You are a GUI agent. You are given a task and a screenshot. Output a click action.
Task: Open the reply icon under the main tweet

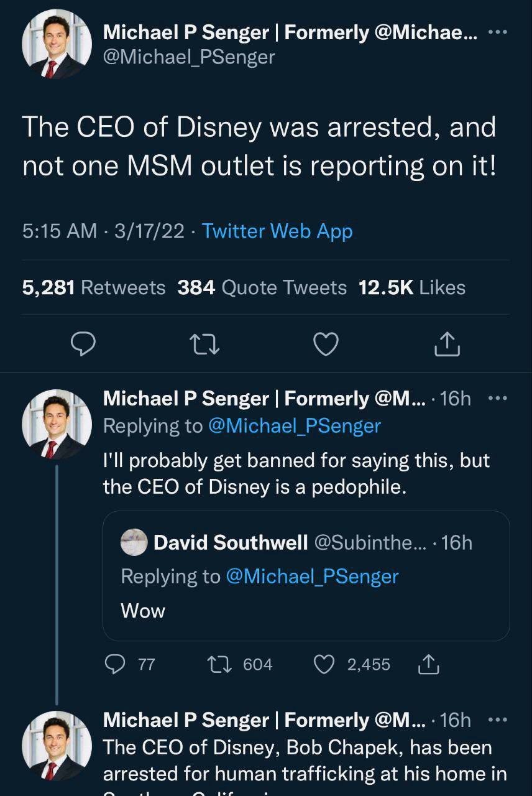pos(83,343)
